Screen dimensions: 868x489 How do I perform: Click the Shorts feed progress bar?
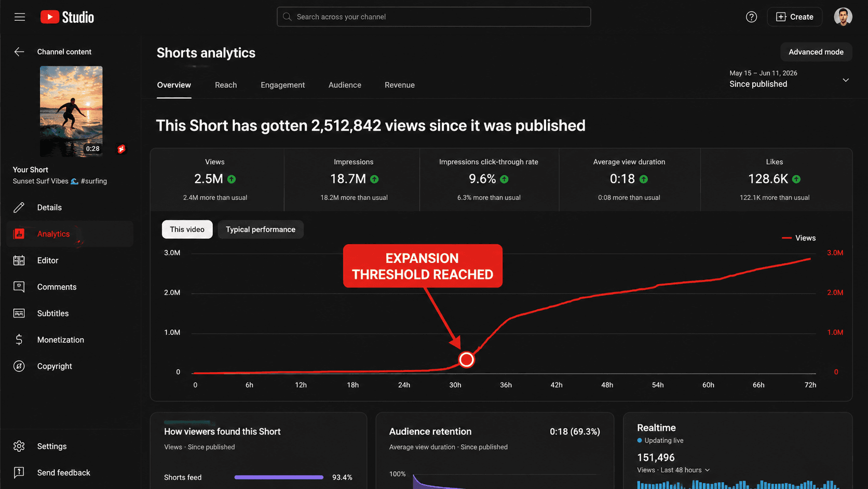click(x=279, y=477)
